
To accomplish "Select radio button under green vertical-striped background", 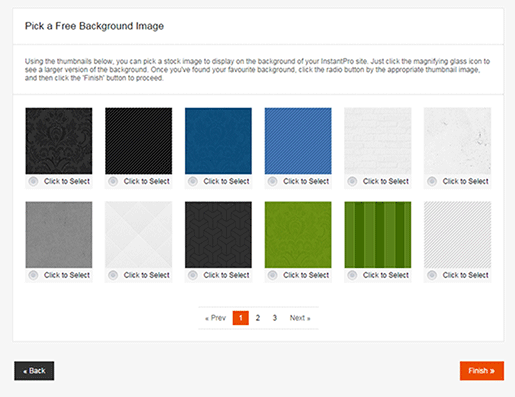I will point(352,275).
